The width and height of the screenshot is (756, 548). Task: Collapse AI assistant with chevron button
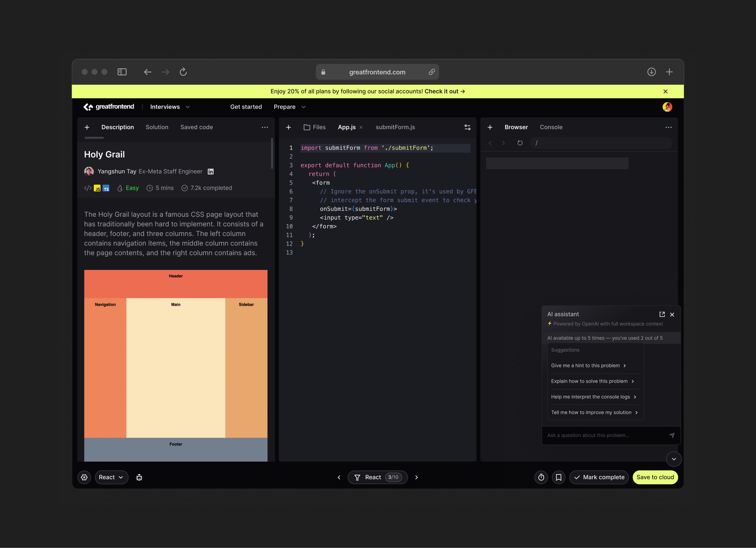coord(674,459)
